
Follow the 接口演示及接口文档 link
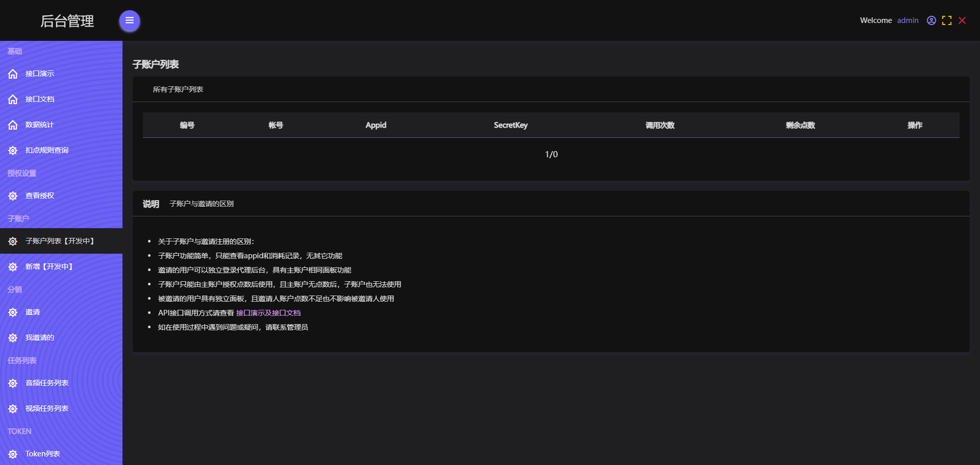point(268,313)
